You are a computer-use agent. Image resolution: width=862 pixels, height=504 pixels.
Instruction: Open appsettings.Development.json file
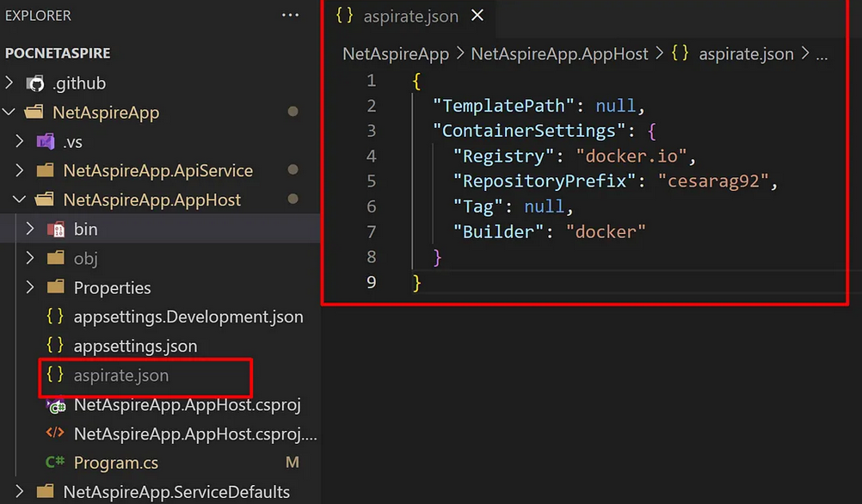(188, 317)
